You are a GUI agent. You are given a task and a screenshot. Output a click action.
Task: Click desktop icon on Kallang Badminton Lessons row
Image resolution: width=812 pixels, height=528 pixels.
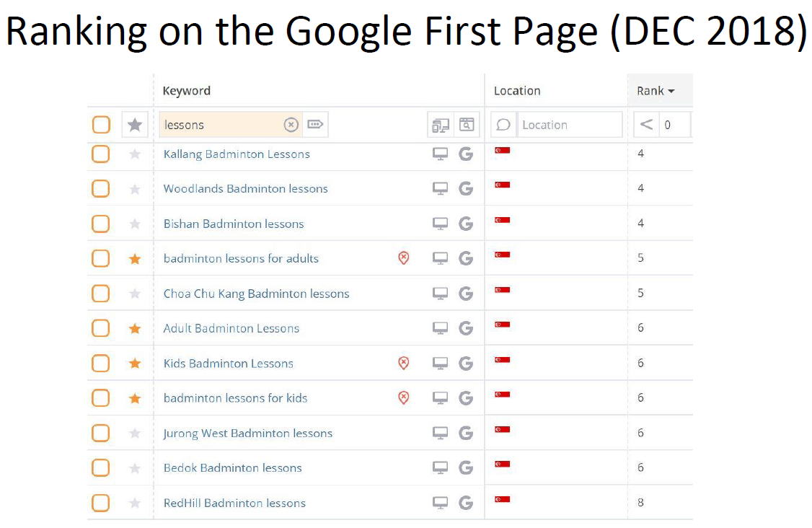[440, 154]
